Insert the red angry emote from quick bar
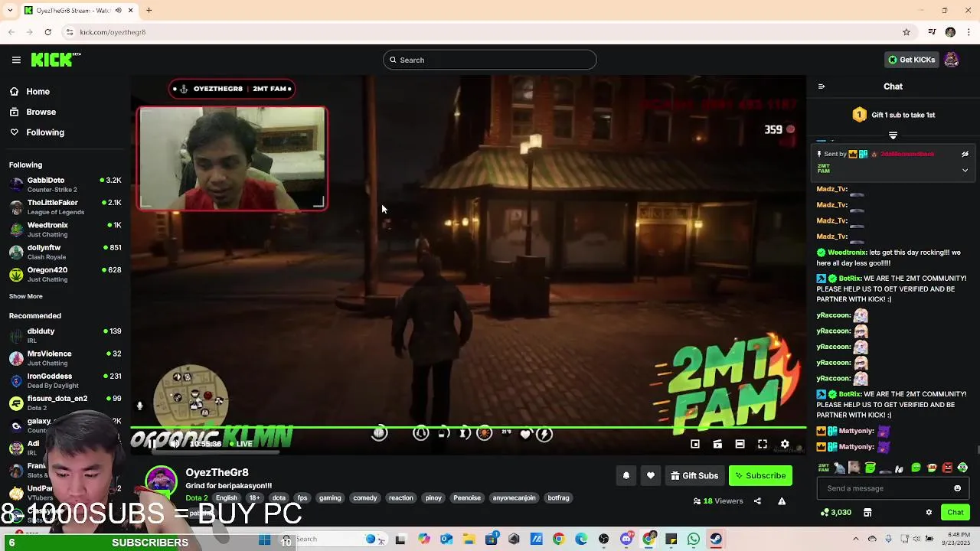980x551 pixels. 947,468
